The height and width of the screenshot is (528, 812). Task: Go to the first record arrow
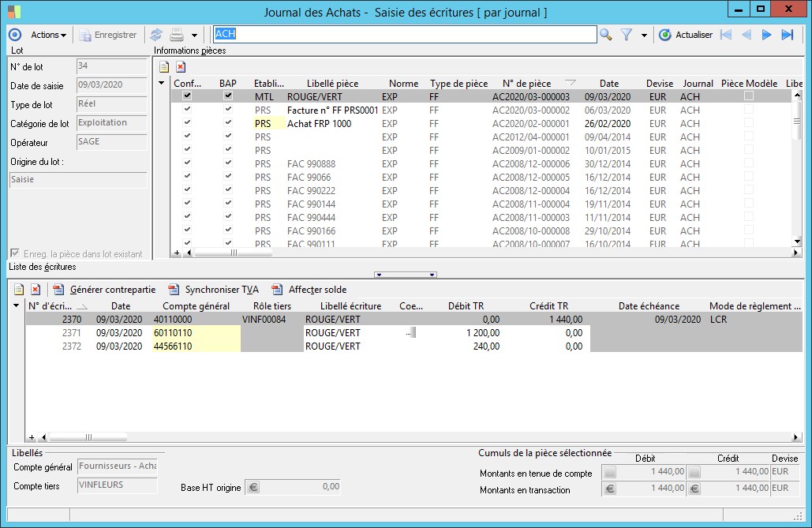click(726, 35)
